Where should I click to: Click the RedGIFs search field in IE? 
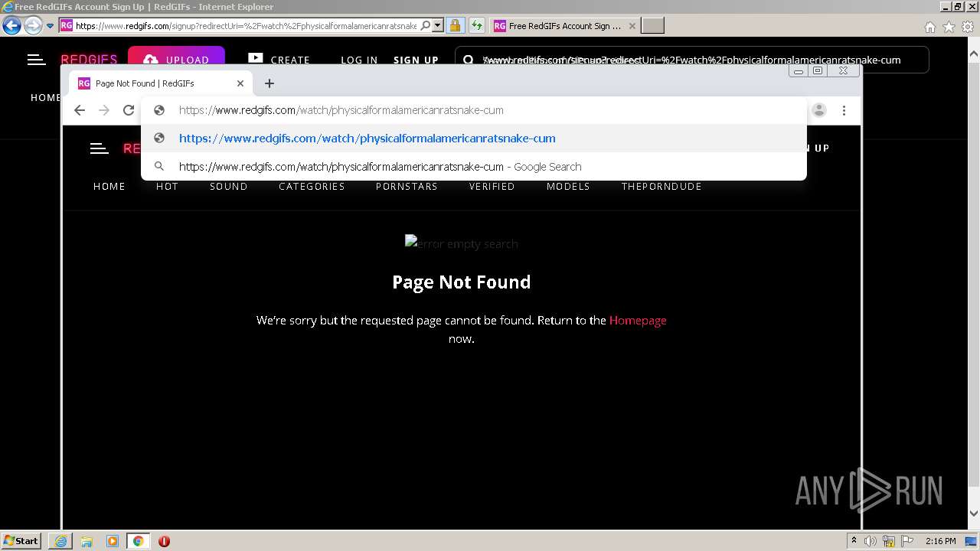(691, 60)
